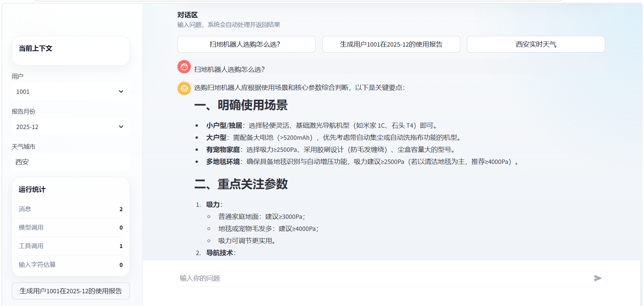Screen dimensions: 644x306
Task: Click the 用户 label
Action: pyautogui.click(x=17, y=76)
